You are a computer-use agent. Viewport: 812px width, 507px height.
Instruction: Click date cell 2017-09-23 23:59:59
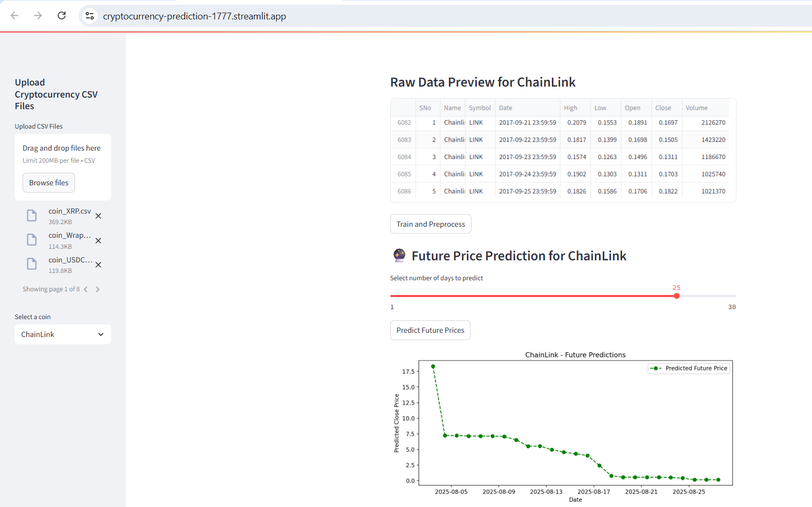[528, 157]
